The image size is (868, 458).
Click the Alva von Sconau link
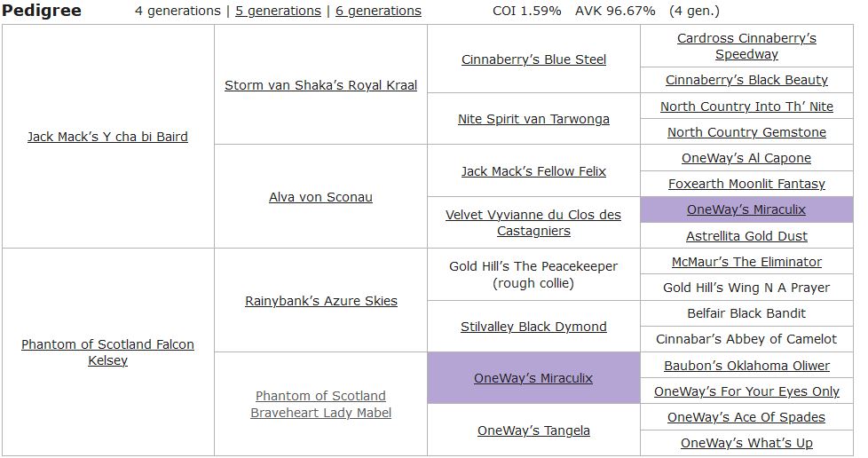(320, 197)
